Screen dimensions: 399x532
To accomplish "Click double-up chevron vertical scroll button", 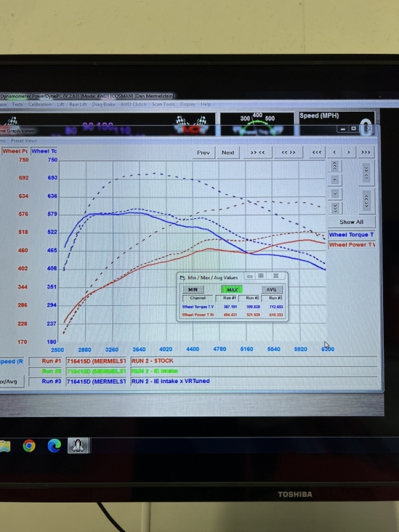I will pos(335,166).
